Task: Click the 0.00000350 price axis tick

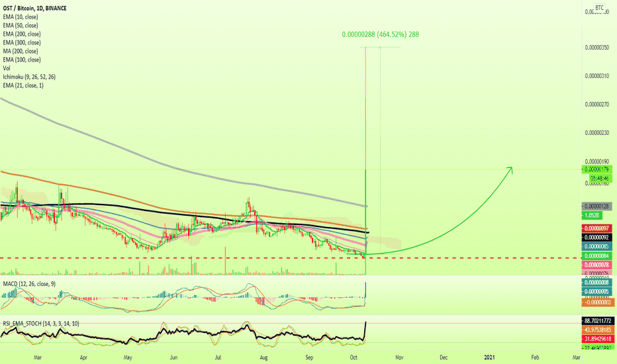Action: point(597,48)
